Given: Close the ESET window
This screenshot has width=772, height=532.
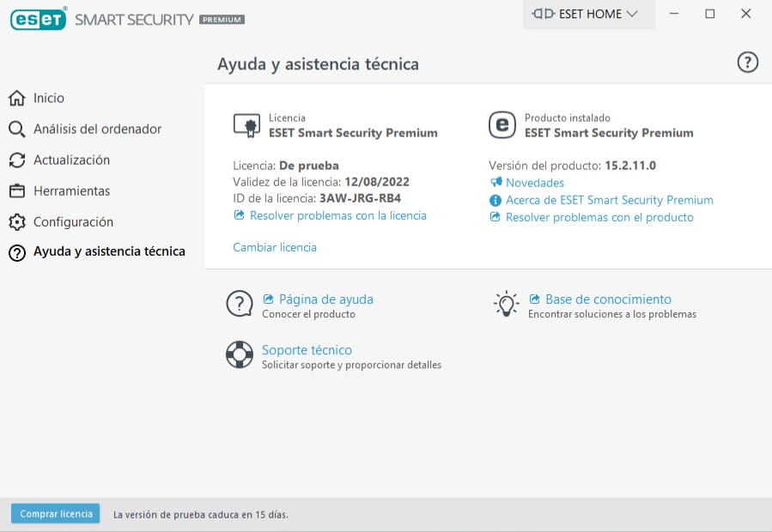Looking at the screenshot, I should (746, 14).
